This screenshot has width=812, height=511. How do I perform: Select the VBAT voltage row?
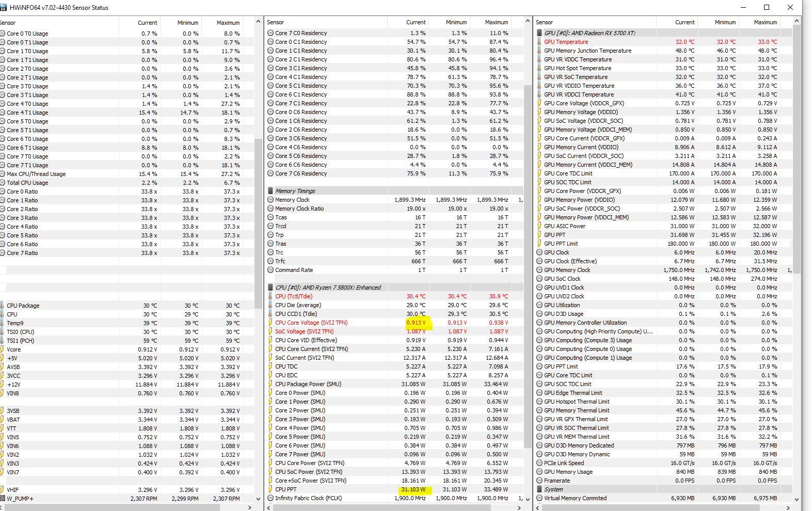tap(127, 420)
